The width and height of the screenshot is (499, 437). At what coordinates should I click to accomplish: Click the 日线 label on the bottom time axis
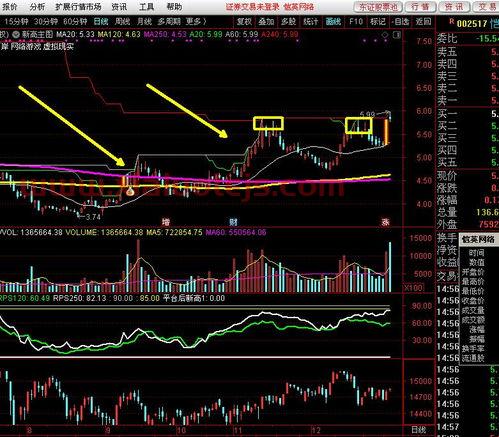pyautogui.click(x=419, y=430)
